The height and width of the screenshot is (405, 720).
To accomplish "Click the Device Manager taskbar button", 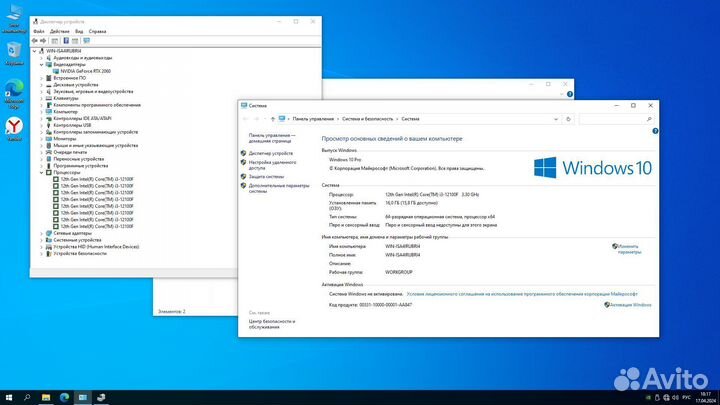I will tap(101, 398).
